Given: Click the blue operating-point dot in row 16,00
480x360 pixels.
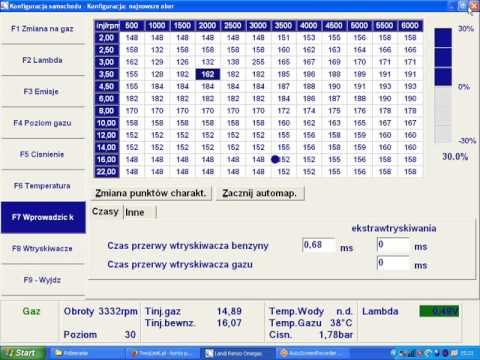Looking at the screenshot, I should [275, 160].
